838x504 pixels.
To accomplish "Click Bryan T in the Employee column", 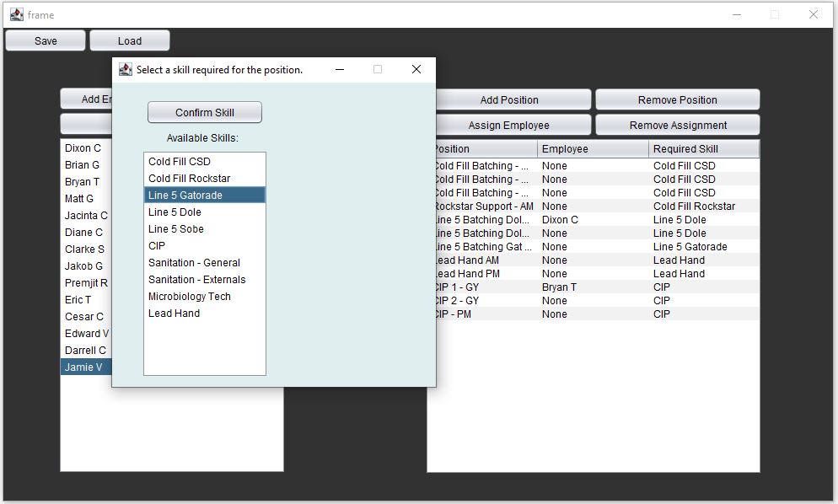I will (559, 287).
